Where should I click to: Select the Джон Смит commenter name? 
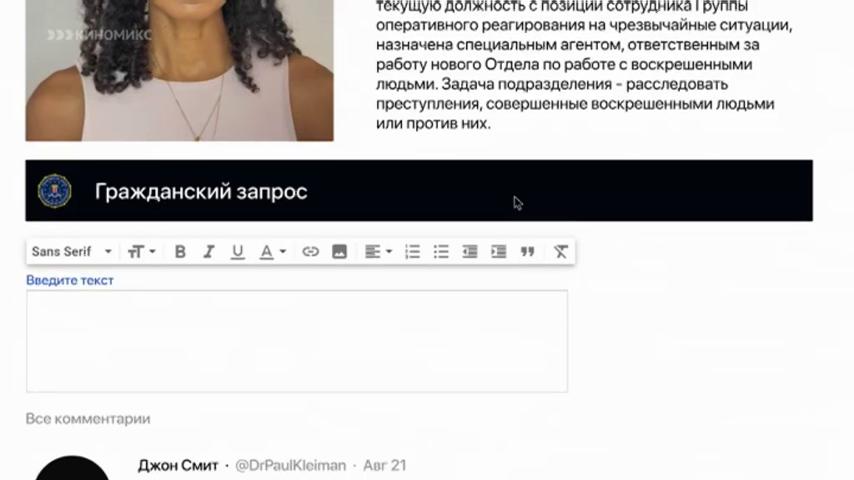178,465
